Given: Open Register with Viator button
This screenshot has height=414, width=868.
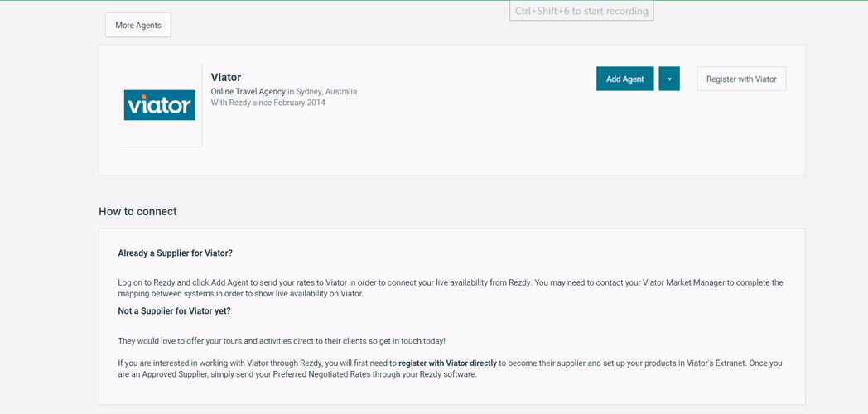Looking at the screenshot, I should pos(741,79).
